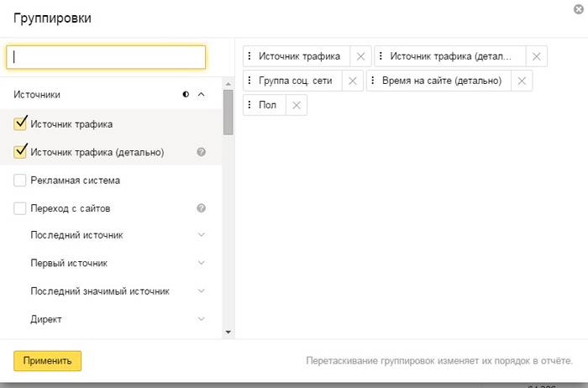Click help icon next to Источник трафика (детально)
Image resolution: width=588 pixels, height=388 pixels.
click(201, 152)
